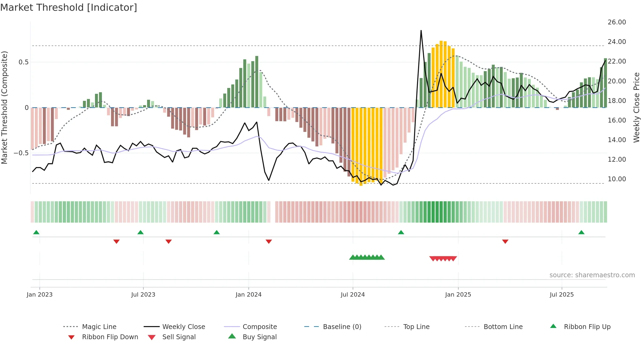Toggle the Ribbon Flip Down legend entry
The image size is (644, 362).
pos(103,337)
